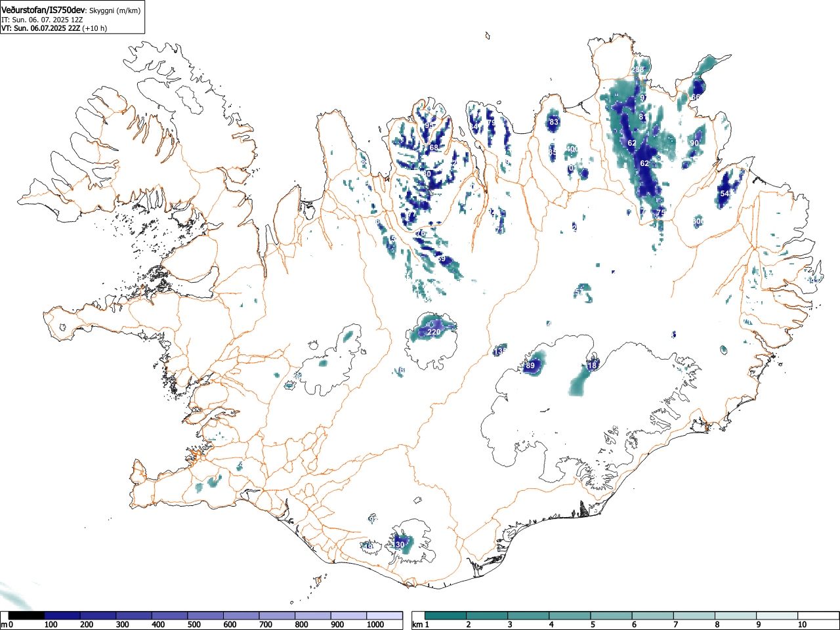Click the IT: Sun. 06. 07. 2025 12Z line
The height and width of the screenshot is (630, 840).
coord(42,20)
